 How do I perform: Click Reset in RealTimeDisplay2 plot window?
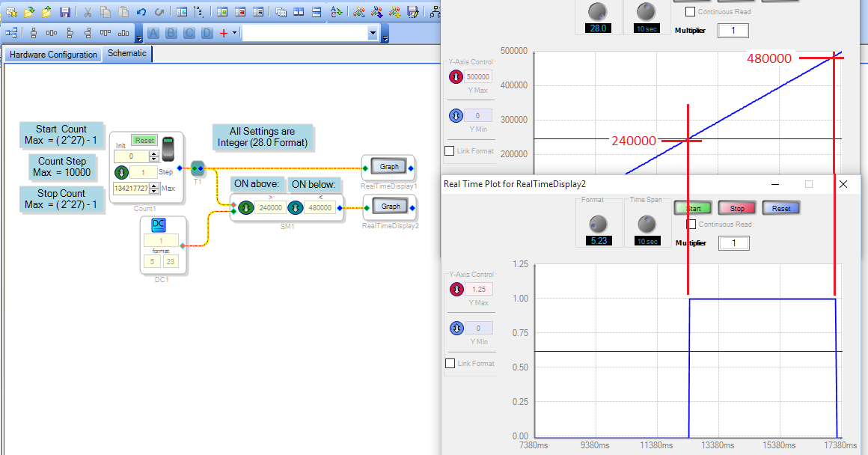(x=782, y=208)
